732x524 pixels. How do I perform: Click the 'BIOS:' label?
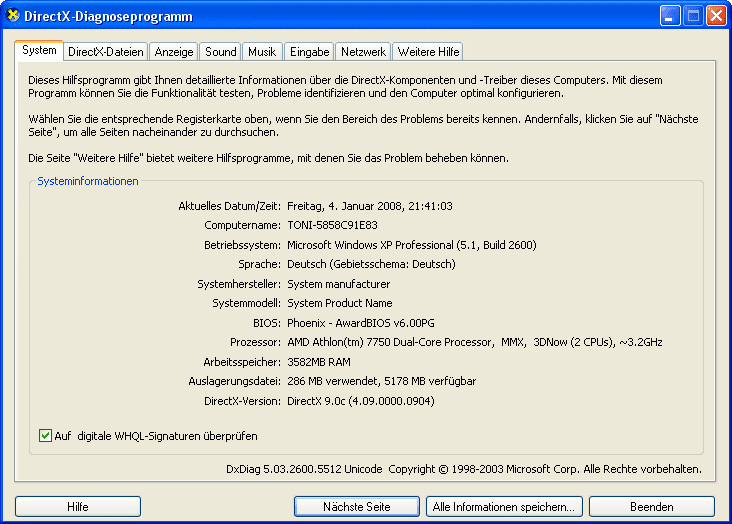pos(267,323)
